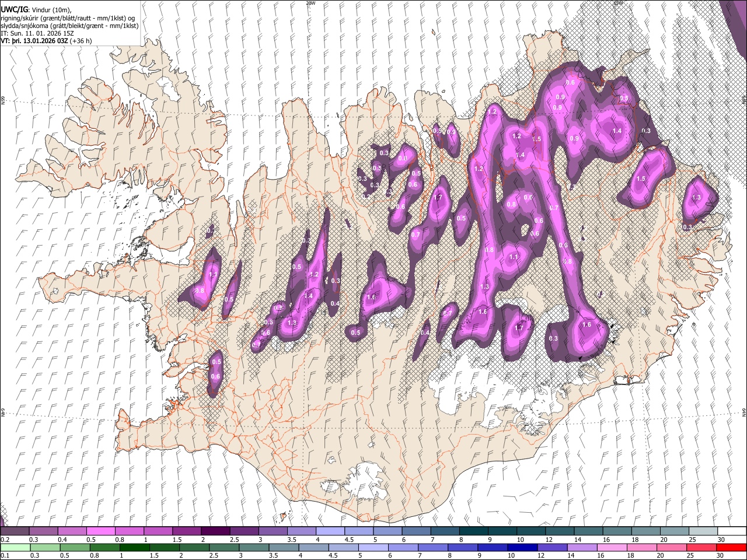Click the '0.4' label on snow legend
747x560 pixels.
[x=62, y=540]
